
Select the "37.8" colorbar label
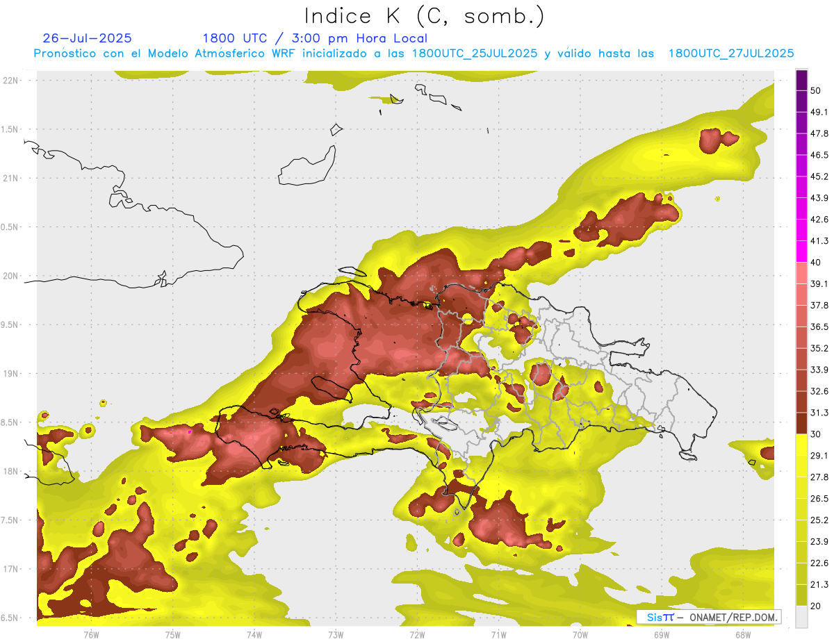[x=819, y=305]
